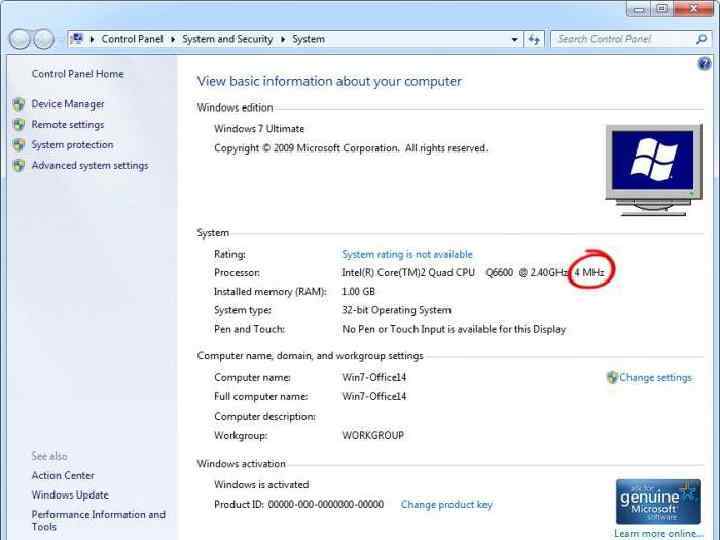The height and width of the screenshot is (540, 720).
Task: Click the shield icon beside Remote settings
Action: pyautogui.click(x=19, y=124)
